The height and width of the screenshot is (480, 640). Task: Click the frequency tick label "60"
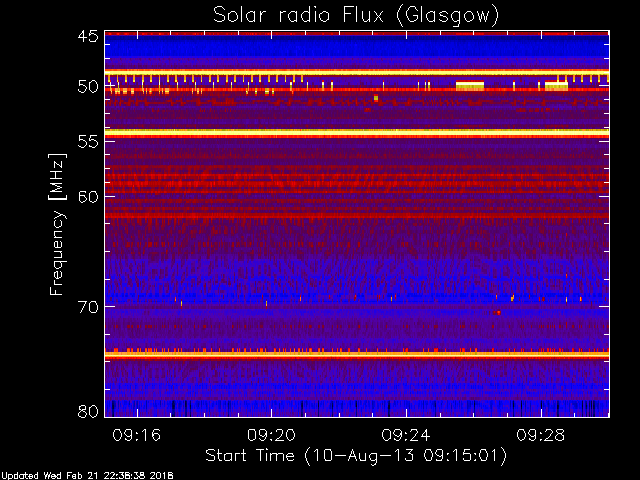(88, 197)
